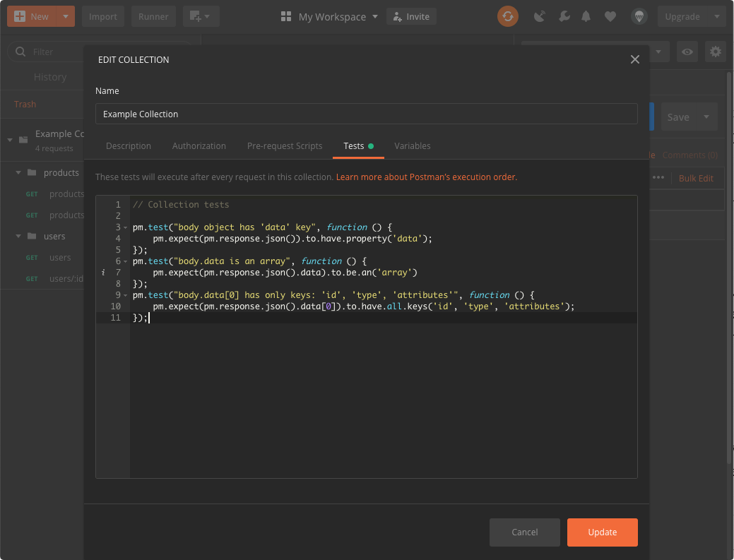Click the three-dots more options icon
This screenshot has height=560, width=734.
[x=658, y=177]
